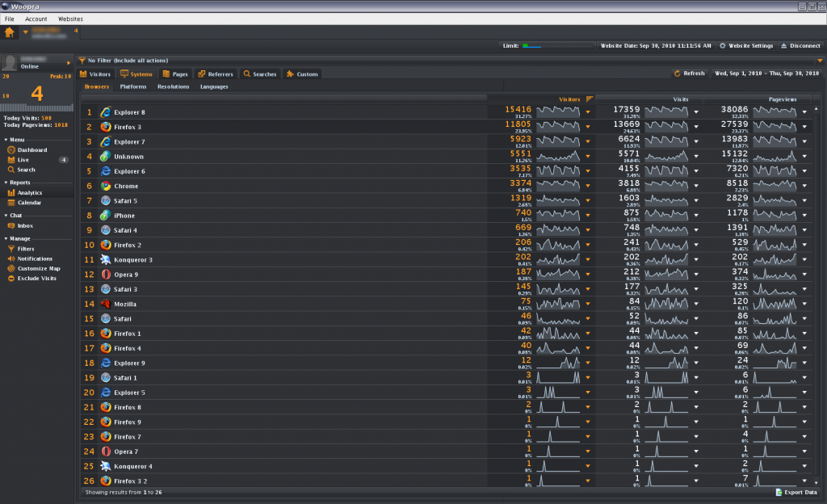Click the Firefox 3 browser icon
The image size is (827, 504).
pyautogui.click(x=106, y=127)
